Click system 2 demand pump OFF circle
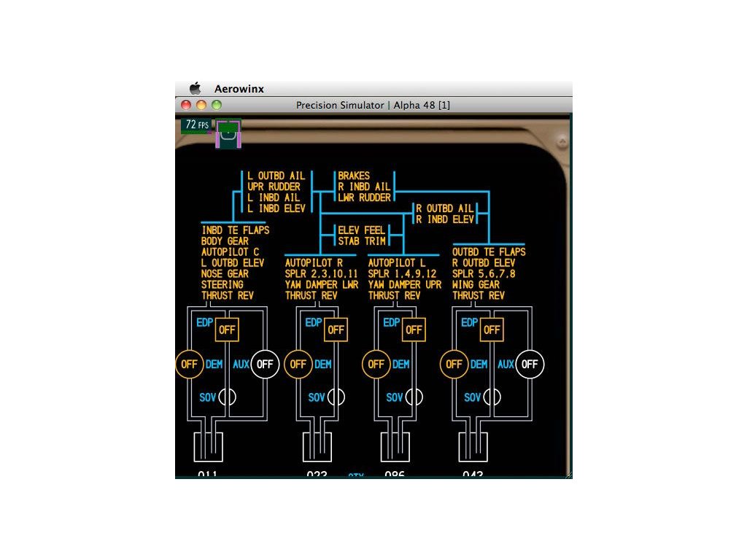 (298, 365)
